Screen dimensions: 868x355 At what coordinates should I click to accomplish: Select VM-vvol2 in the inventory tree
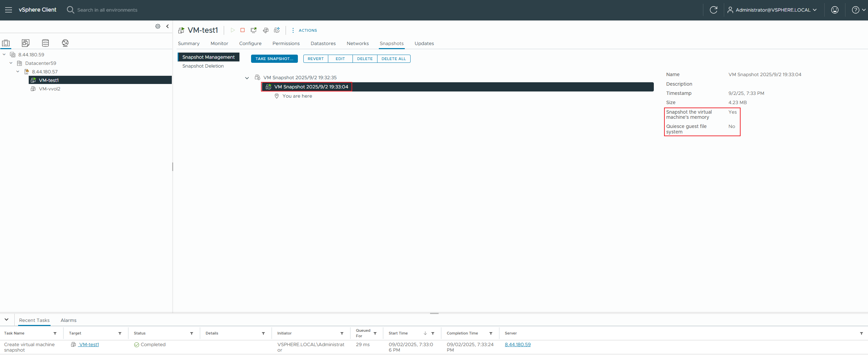50,89
